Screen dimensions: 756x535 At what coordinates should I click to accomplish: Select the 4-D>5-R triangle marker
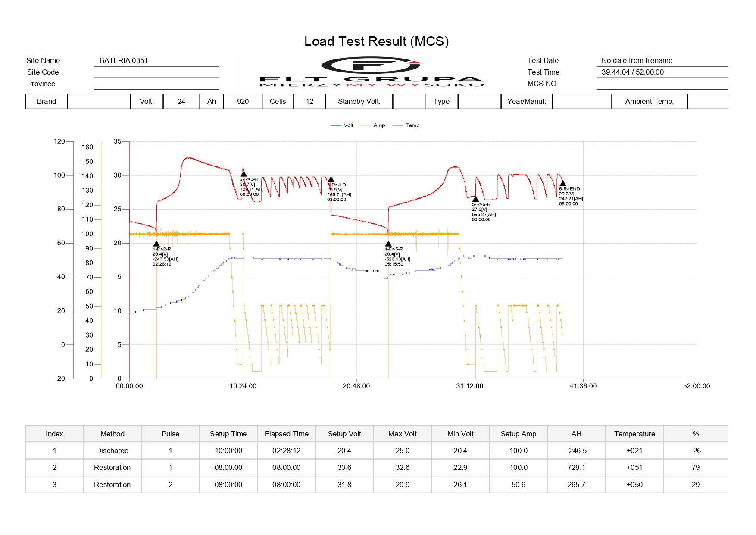(x=388, y=244)
